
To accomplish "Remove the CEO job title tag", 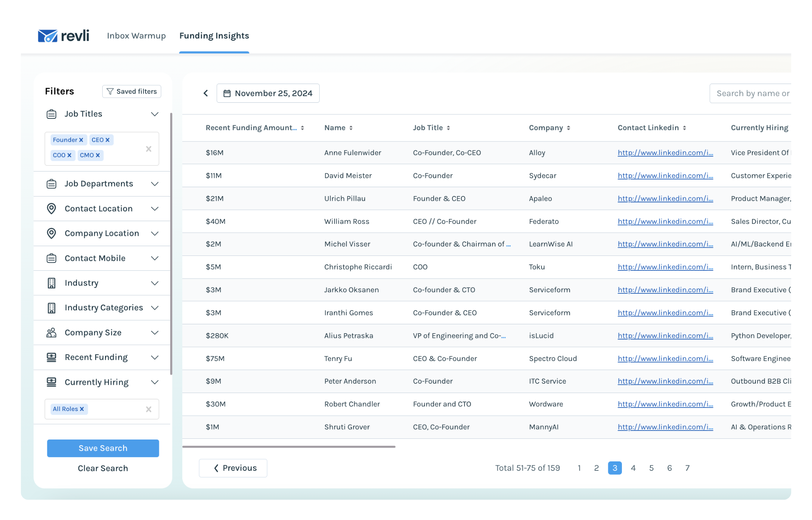I will pos(107,140).
